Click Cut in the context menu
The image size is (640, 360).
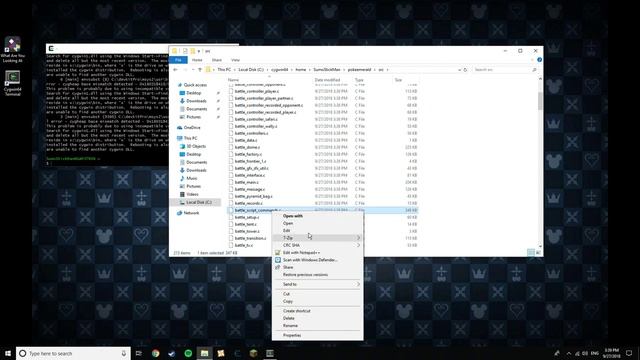tap(318, 294)
